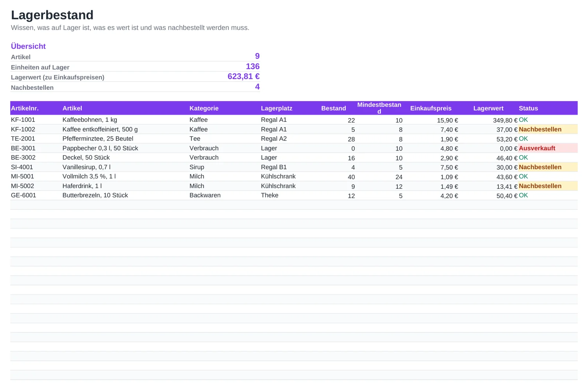Select the Tee category cell

195,139
